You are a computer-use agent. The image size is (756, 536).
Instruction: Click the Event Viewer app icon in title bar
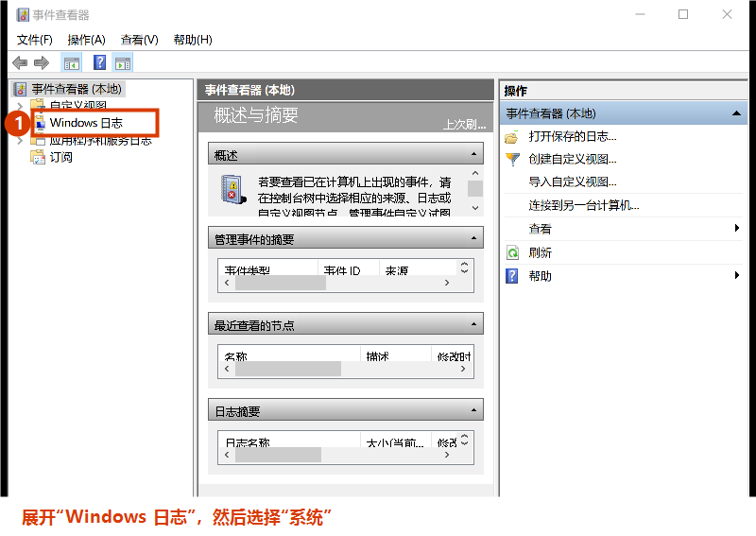coord(22,15)
